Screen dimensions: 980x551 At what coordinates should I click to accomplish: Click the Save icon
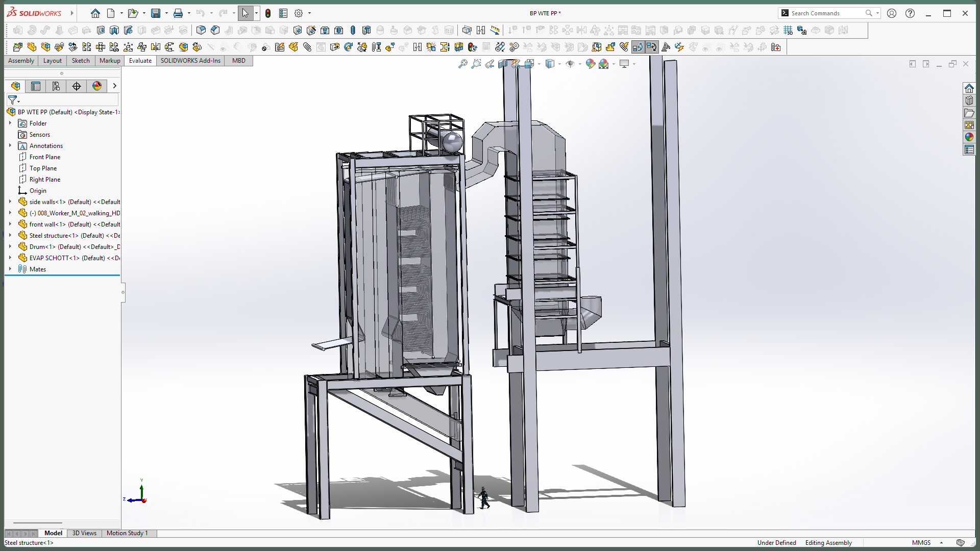(x=156, y=13)
